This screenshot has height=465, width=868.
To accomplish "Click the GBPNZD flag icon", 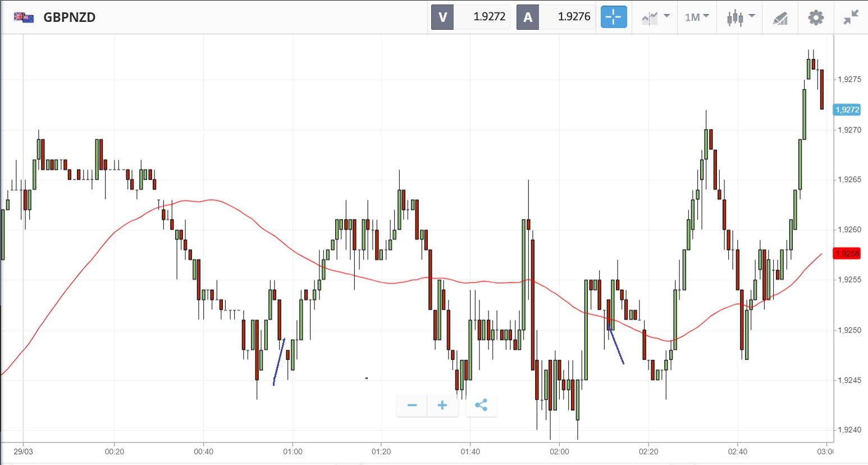I will point(24,17).
